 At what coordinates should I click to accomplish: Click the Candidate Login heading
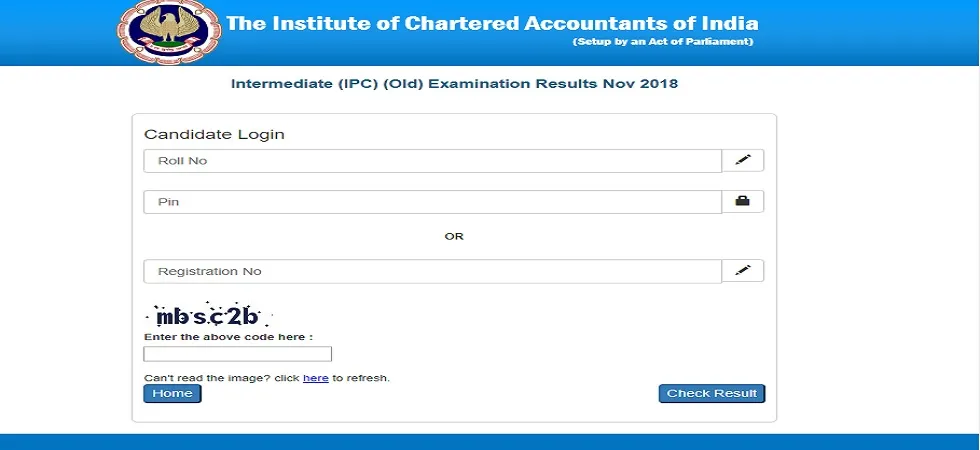point(214,134)
